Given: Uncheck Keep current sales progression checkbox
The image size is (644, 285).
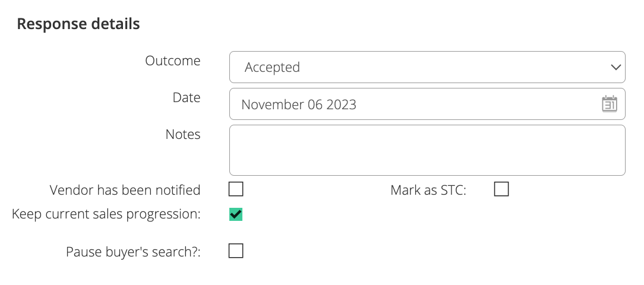Looking at the screenshot, I should coord(236,214).
